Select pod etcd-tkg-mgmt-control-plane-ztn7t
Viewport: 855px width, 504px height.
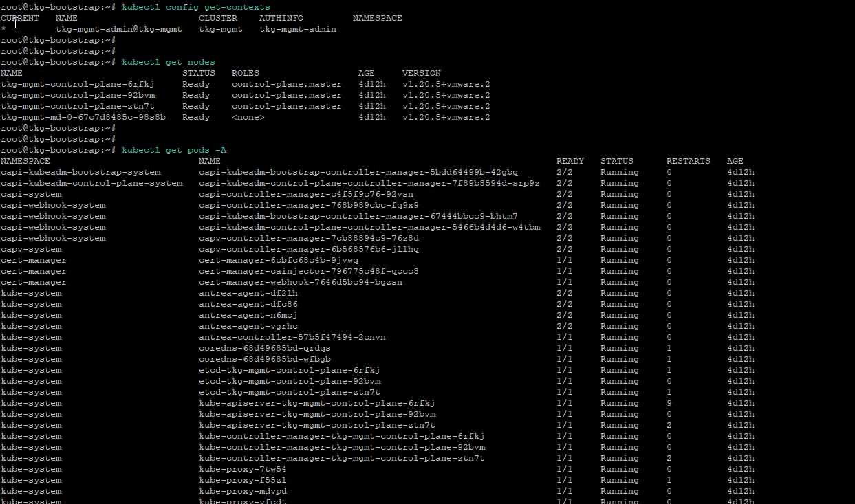tap(290, 392)
